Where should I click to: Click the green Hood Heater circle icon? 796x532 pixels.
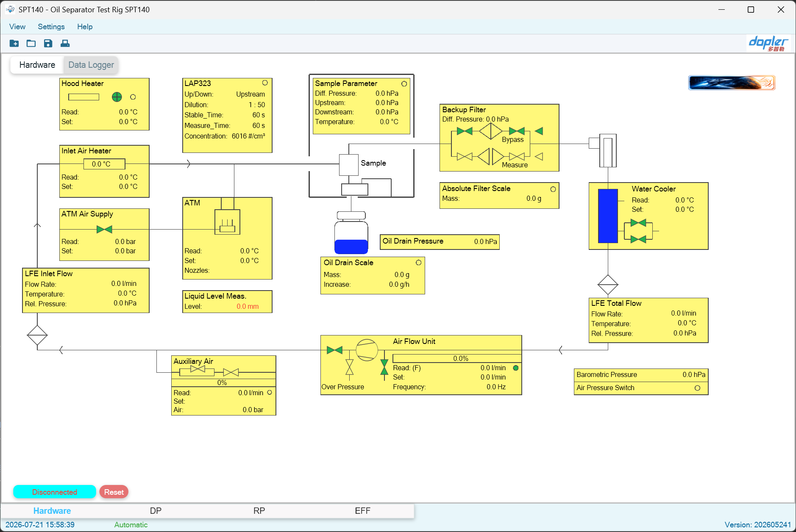(117, 97)
